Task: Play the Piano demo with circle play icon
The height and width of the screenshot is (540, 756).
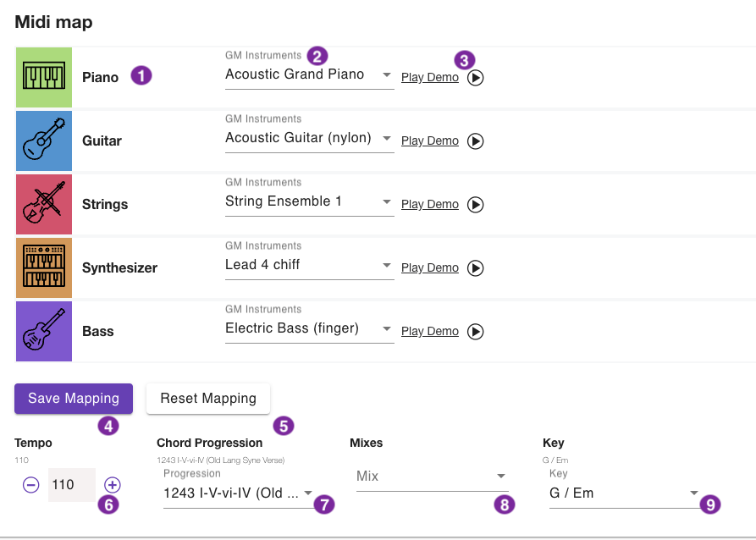Action: [476, 78]
